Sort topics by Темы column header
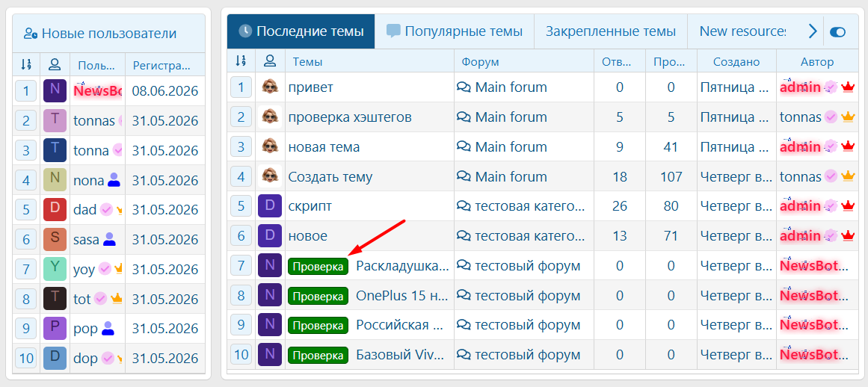Image resolution: width=868 pixels, height=387 pixels. pos(308,62)
